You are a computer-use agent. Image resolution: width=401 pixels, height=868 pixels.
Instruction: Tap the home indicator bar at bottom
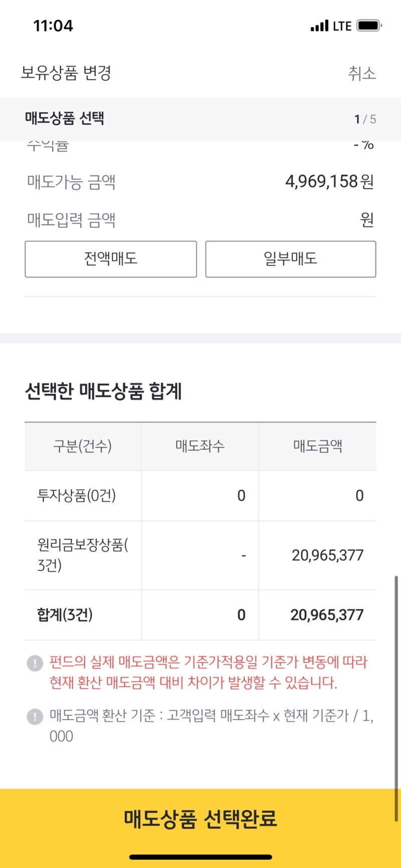pyautogui.click(x=200, y=857)
